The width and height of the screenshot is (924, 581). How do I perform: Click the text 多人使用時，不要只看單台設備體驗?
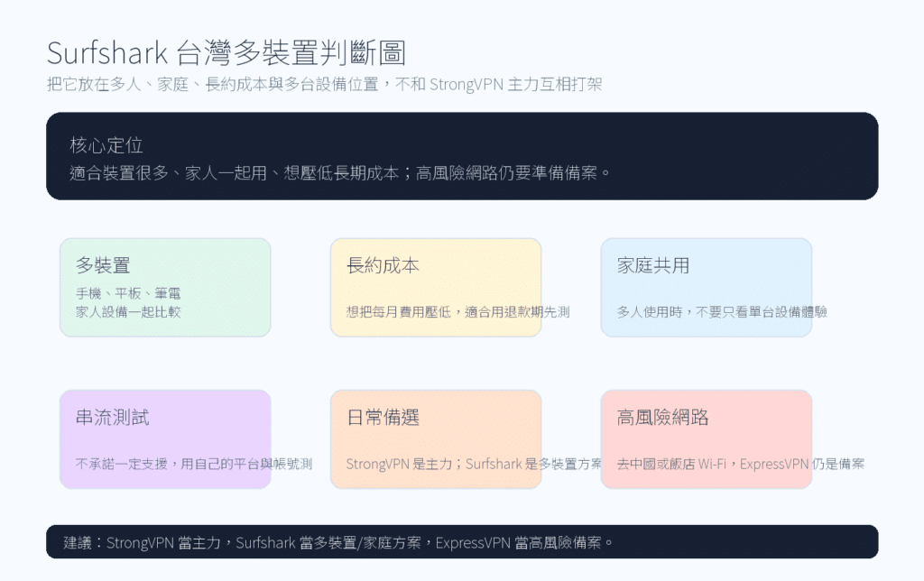click(x=722, y=312)
